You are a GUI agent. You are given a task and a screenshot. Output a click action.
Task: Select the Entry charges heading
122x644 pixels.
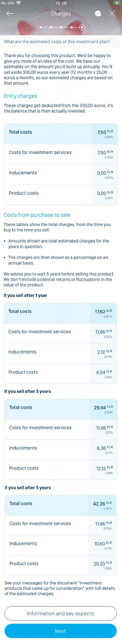click(x=20, y=96)
